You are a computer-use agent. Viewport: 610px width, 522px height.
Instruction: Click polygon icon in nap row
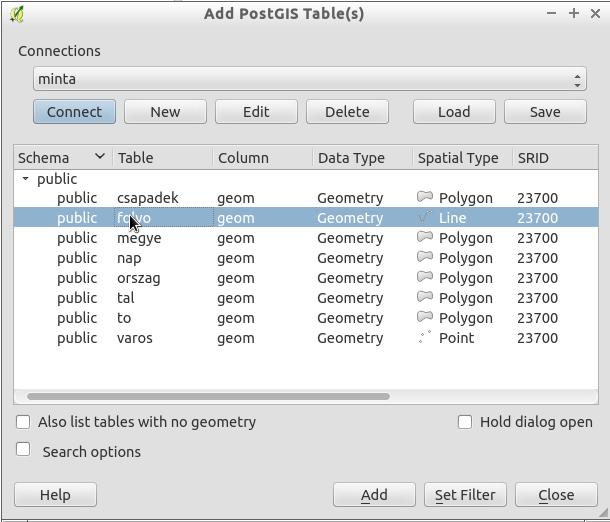pos(425,257)
